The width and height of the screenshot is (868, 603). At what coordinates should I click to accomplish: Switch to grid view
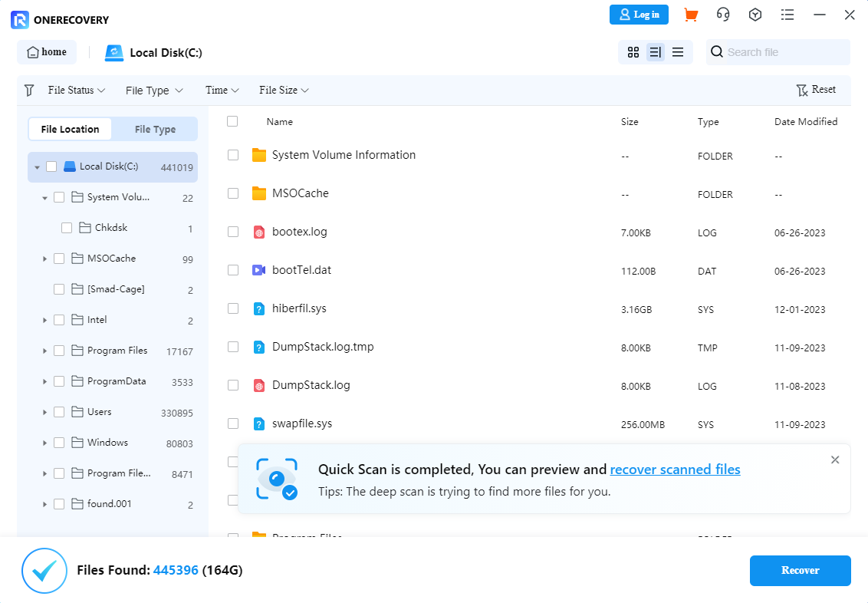[633, 52]
